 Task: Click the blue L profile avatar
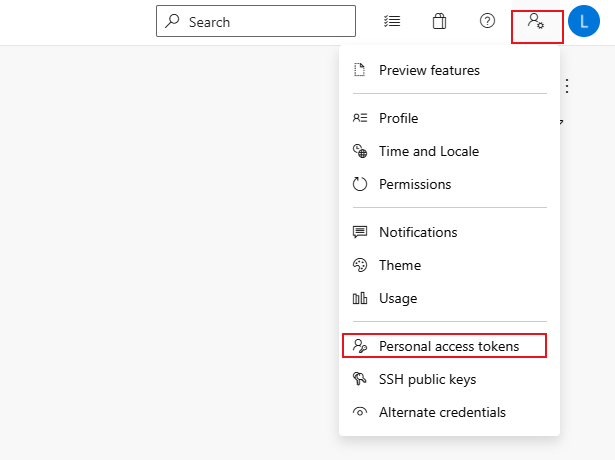tap(584, 21)
